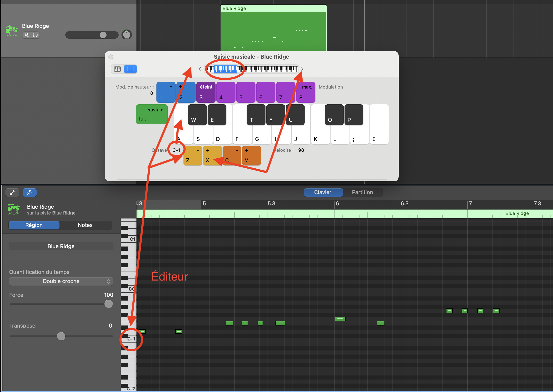Play white key F
Viewport: 553px width, 392px height.
point(242,135)
